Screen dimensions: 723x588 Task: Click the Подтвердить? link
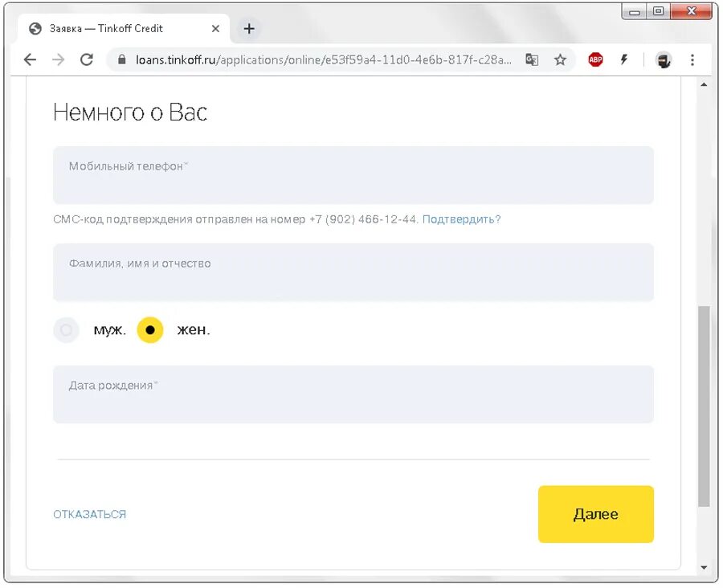461,219
